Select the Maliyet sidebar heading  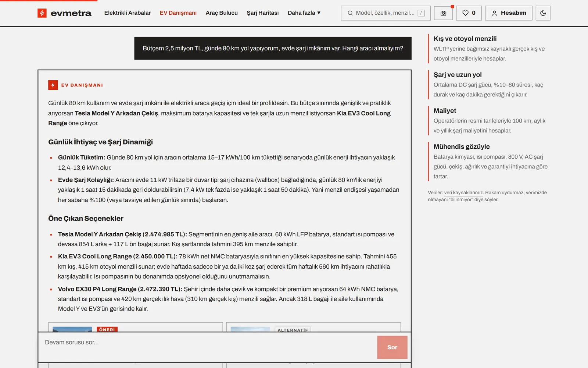pos(445,111)
